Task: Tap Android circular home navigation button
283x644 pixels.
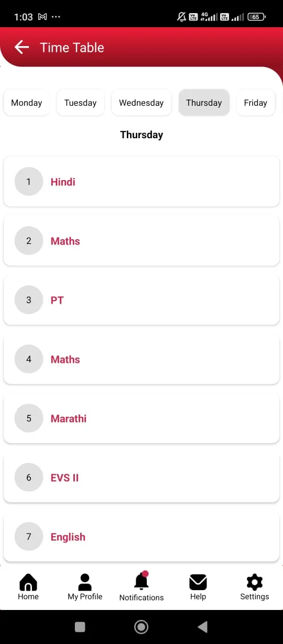Action: 141,627
